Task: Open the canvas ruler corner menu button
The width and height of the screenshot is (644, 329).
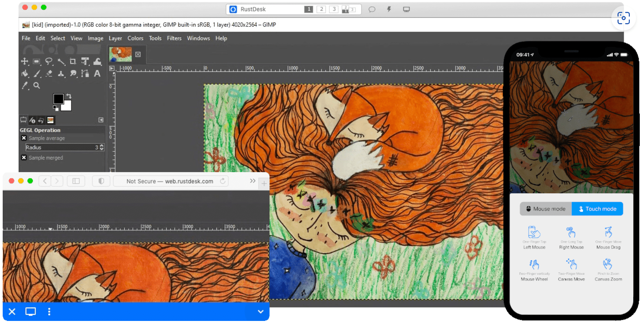Action: click(x=112, y=68)
